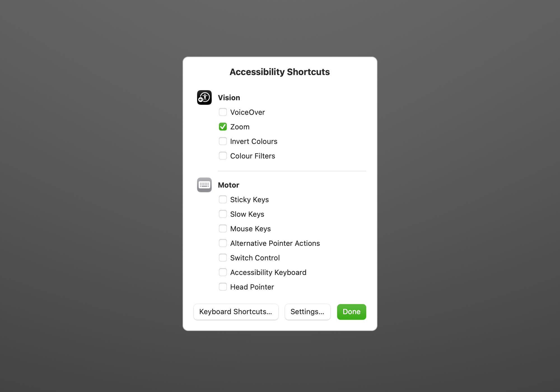Viewport: 560px width, 392px height.
Task: Enable the VoiceOver checkbox
Action: (223, 112)
